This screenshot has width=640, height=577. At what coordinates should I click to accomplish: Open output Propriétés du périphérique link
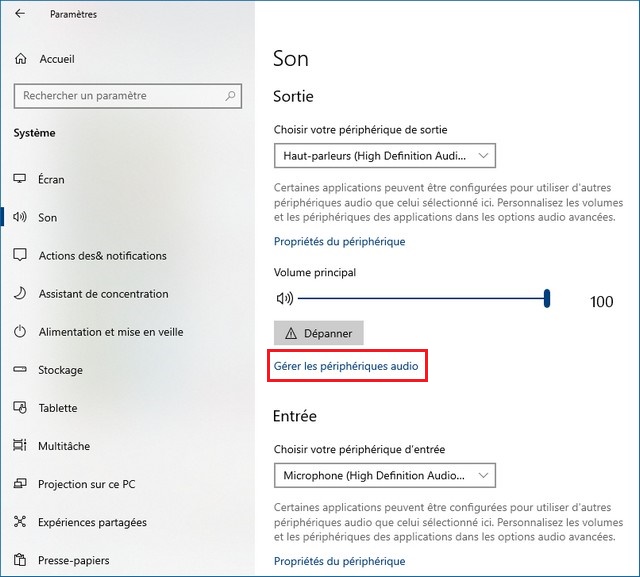pos(339,241)
